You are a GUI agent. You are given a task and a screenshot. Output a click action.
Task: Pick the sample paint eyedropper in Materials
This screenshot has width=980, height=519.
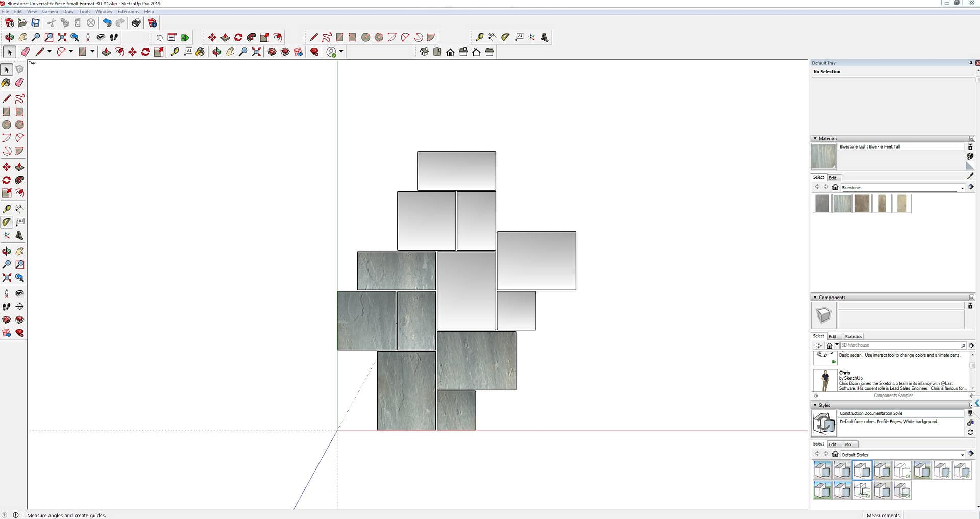pos(970,176)
